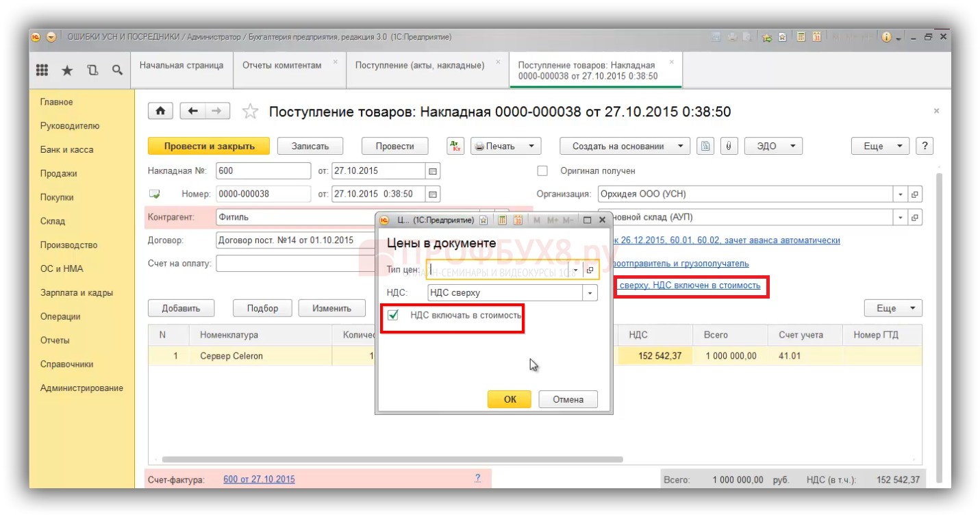The image size is (980, 517).
Task: Click the Favorites star icon in the toolbar
Action: [67, 70]
